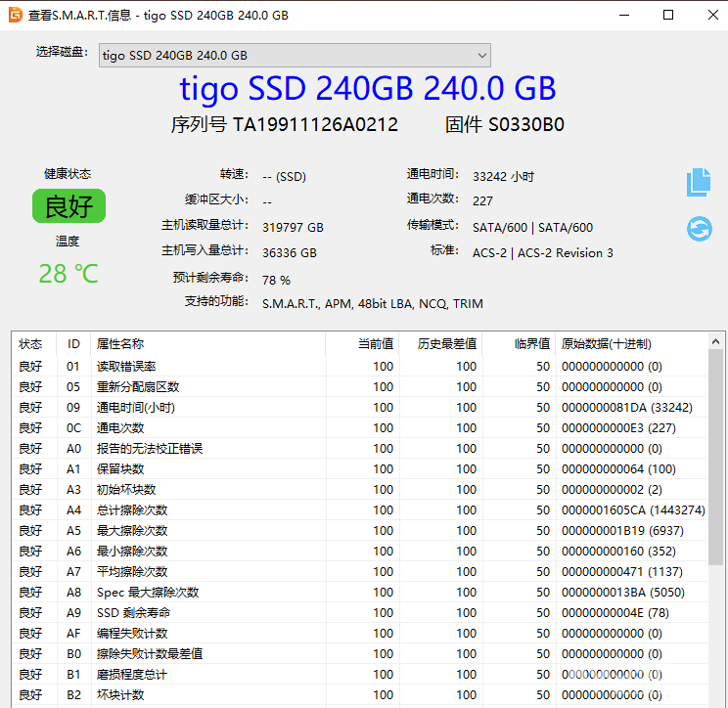The width and height of the screenshot is (728, 708).
Task: Open the 选择磁盘 disk dropdown
Action: pos(294,56)
